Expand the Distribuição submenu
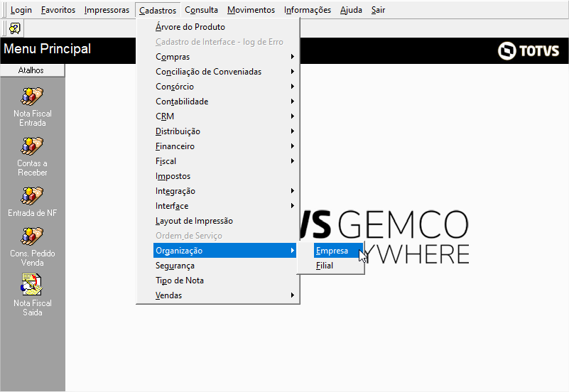Screen dimensions: 569x392 point(225,131)
